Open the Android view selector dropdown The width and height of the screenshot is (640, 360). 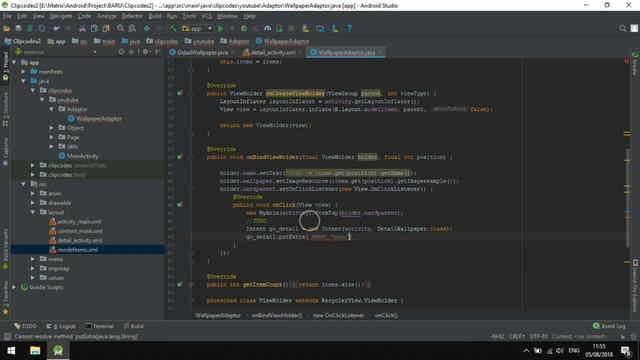[x=56, y=52]
